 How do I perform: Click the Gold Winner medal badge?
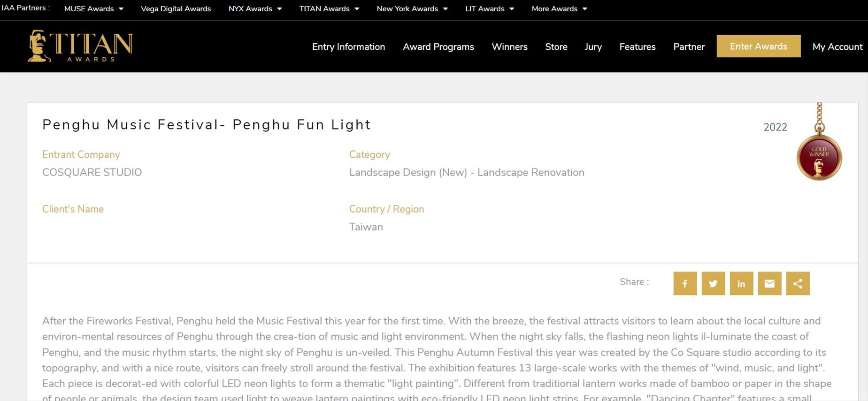[819, 158]
